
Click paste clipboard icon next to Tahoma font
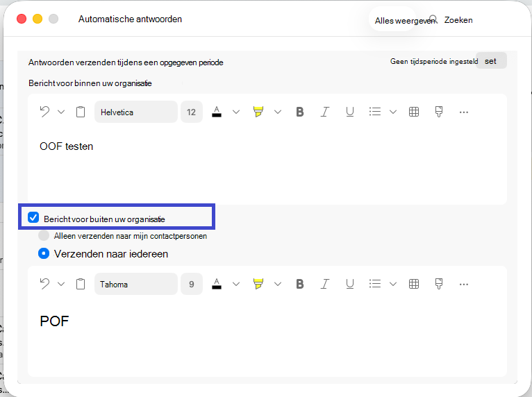(x=81, y=284)
